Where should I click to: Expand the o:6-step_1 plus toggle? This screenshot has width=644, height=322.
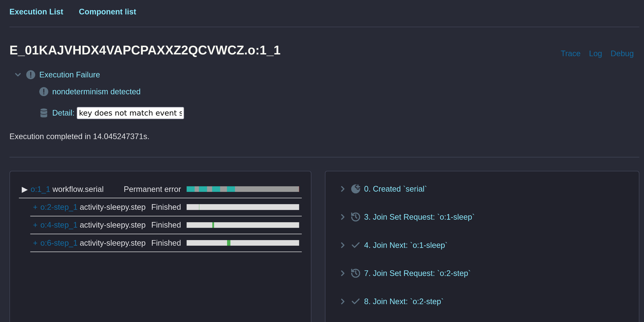[x=35, y=243]
